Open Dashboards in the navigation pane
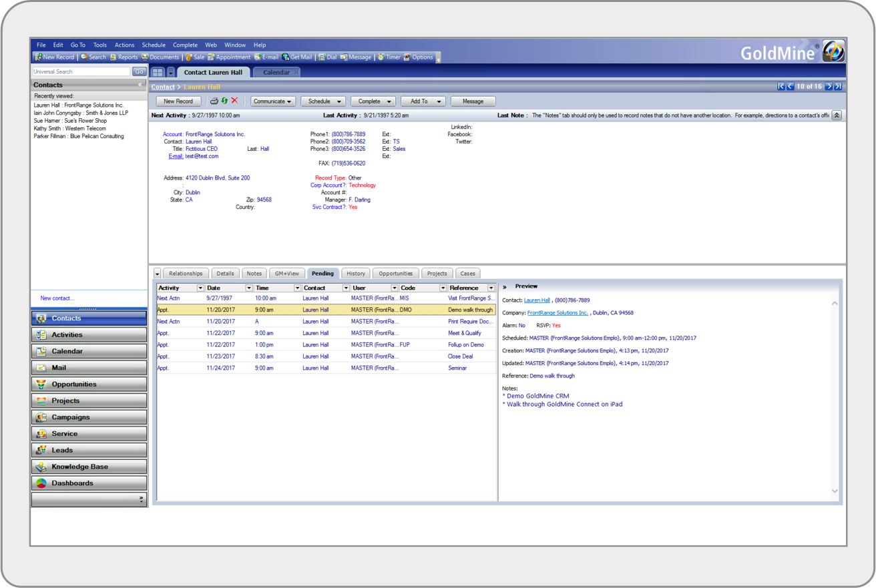Screen dimensions: 876x588 coord(89,483)
